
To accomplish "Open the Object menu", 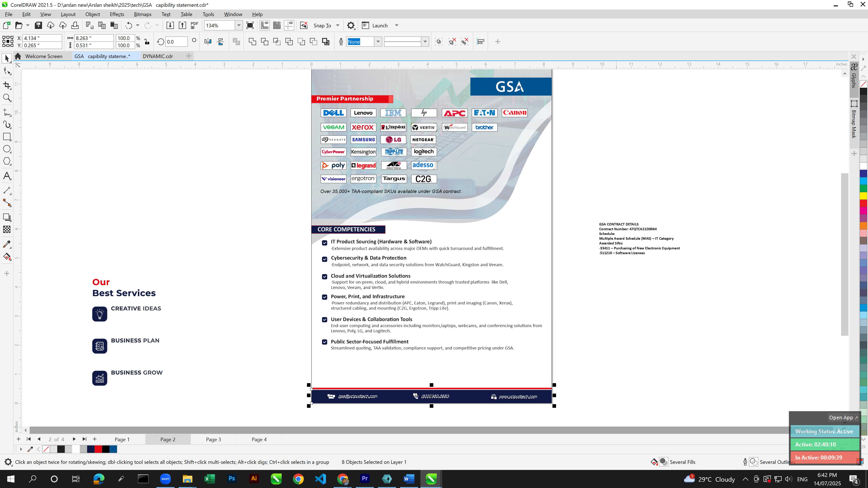I will point(93,14).
